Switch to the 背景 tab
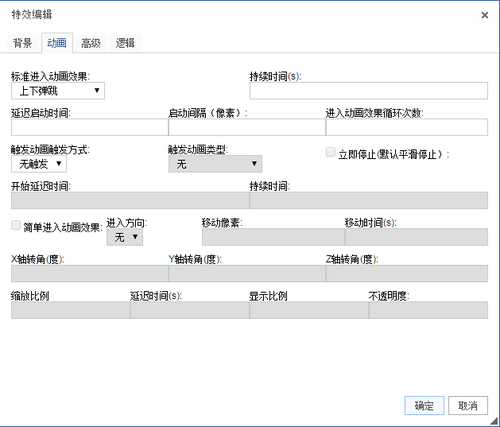 [22, 43]
